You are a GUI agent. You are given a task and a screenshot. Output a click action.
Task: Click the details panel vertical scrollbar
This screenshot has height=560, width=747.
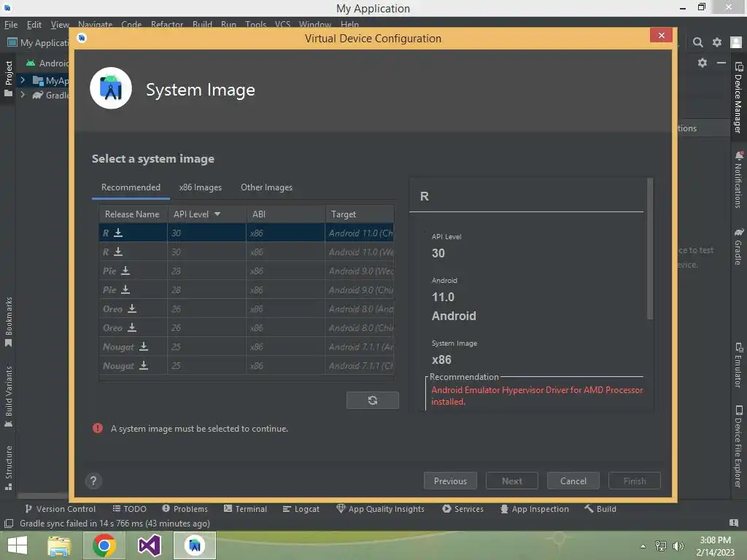pyautogui.click(x=650, y=249)
